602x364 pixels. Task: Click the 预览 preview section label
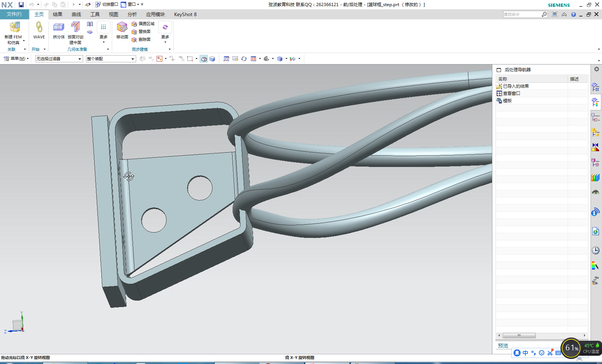tap(503, 346)
